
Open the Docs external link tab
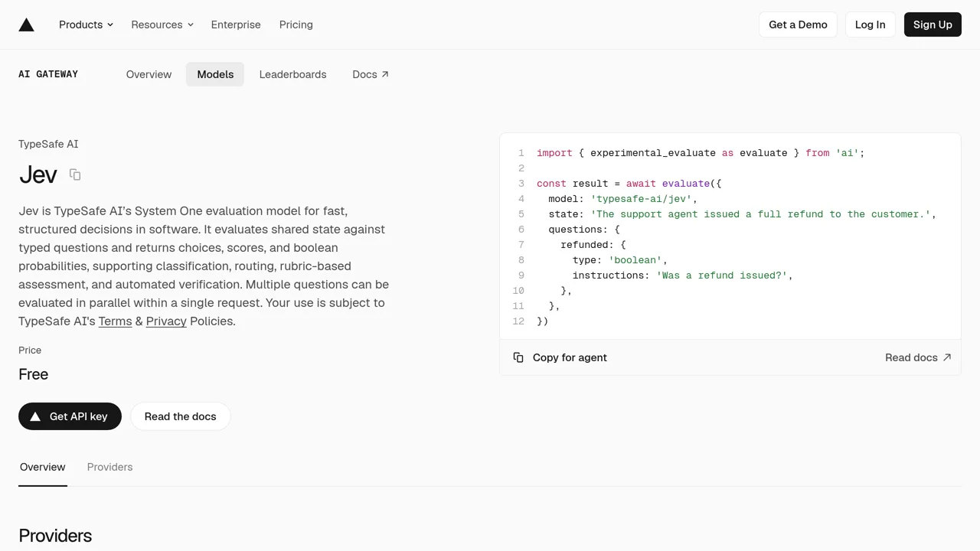tap(371, 74)
